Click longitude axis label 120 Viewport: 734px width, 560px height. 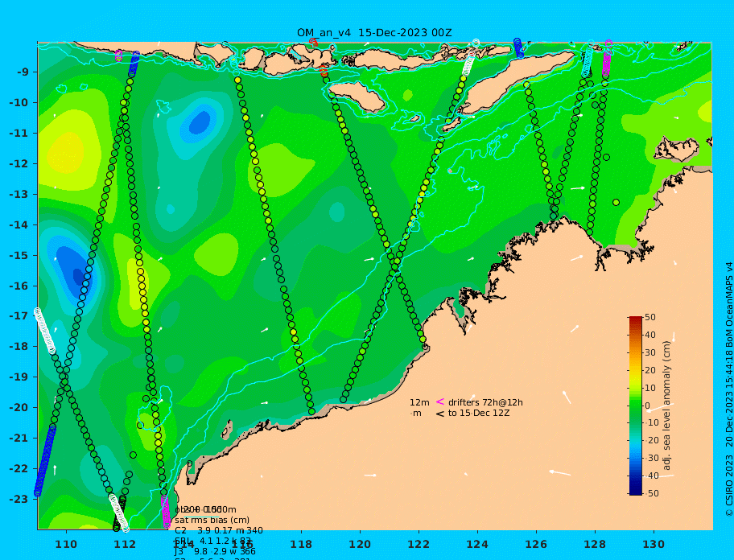(x=360, y=544)
